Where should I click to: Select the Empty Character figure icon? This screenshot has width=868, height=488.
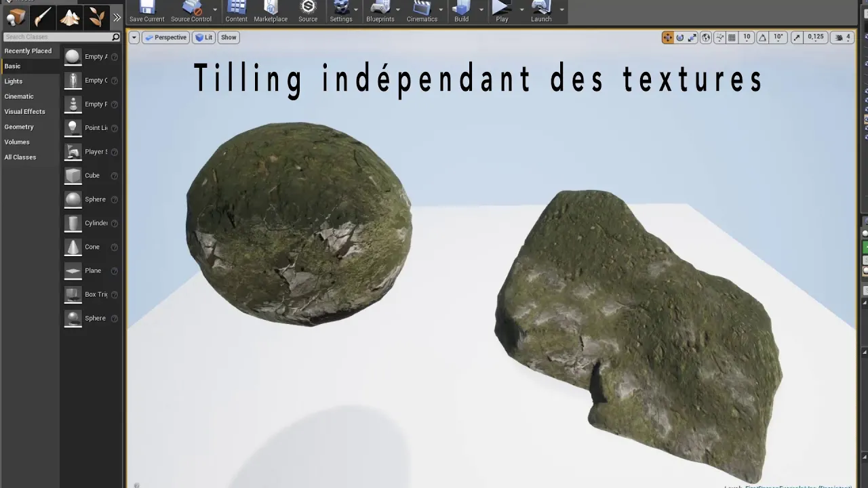pyautogui.click(x=73, y=81)
